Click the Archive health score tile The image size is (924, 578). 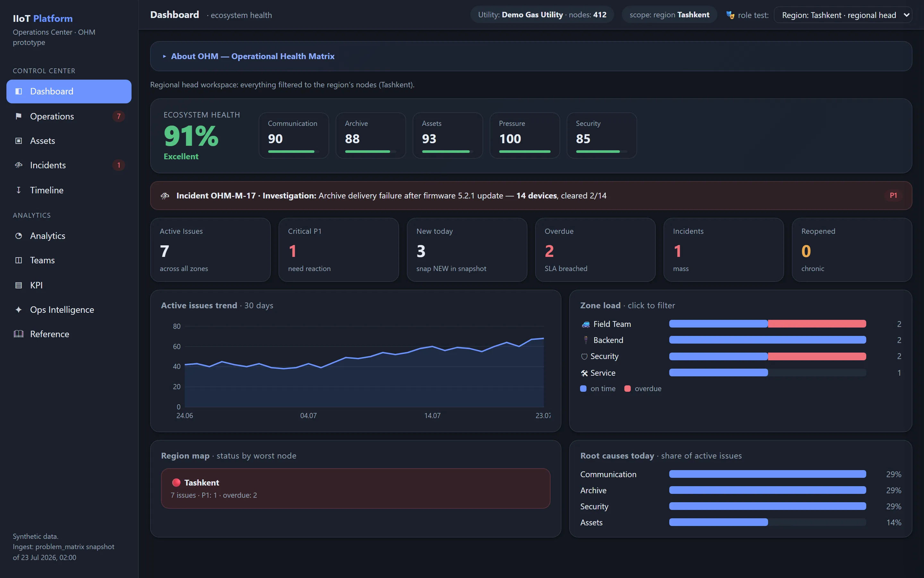point(371,135)
